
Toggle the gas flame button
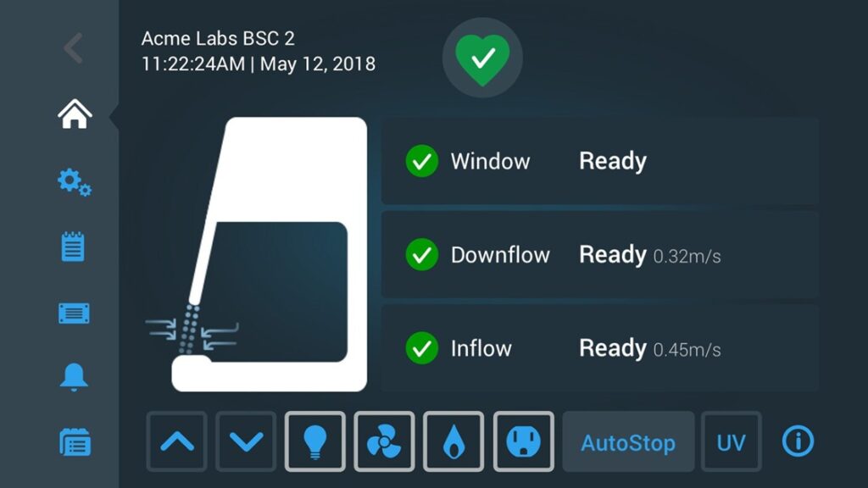[453, 441]
